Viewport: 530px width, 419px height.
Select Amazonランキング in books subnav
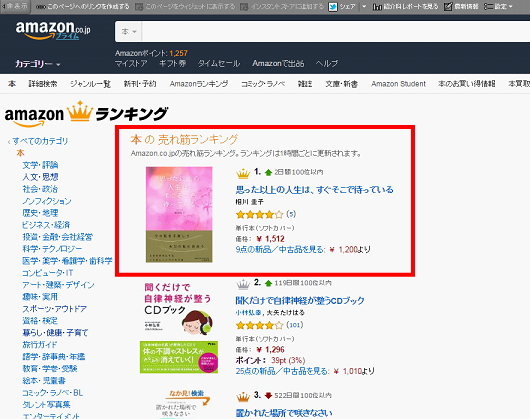[199, 84]
